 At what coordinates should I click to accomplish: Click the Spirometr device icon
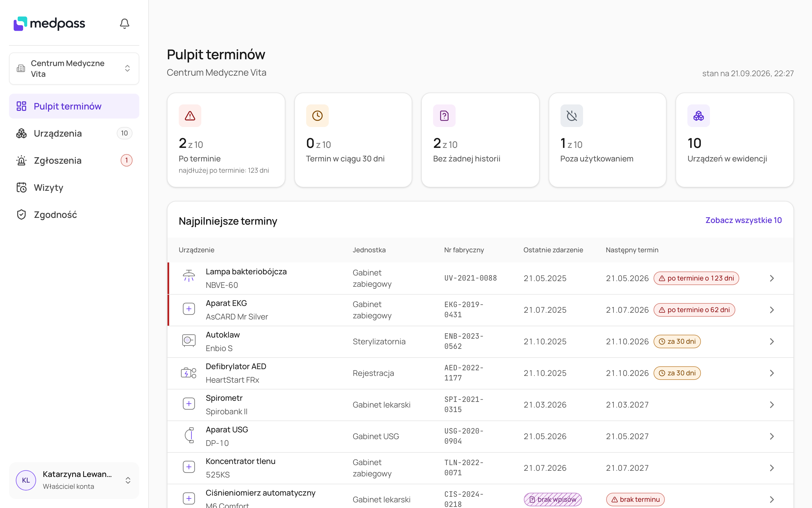[x=189, y=404]
